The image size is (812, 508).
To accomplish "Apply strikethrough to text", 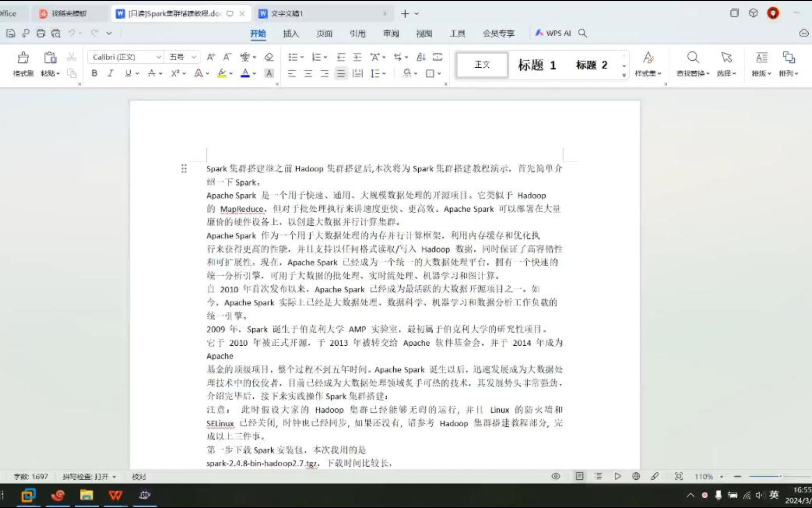I will (x=151, y=73).
